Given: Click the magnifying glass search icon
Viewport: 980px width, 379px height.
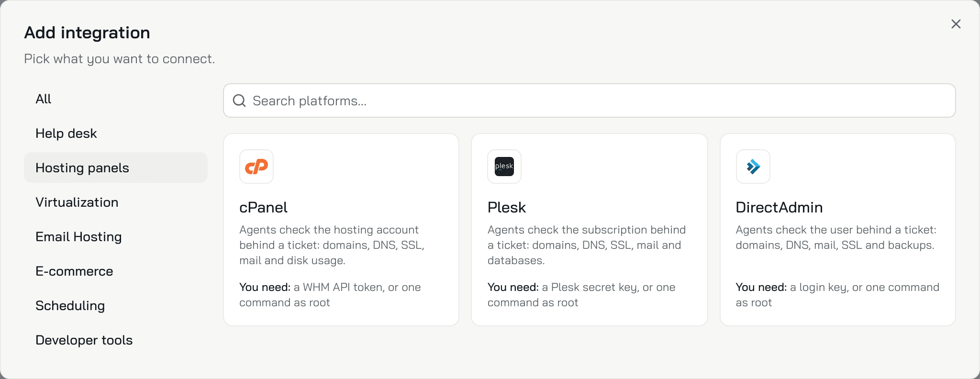Looking at the screenshot, I should [x=239, y=100].
